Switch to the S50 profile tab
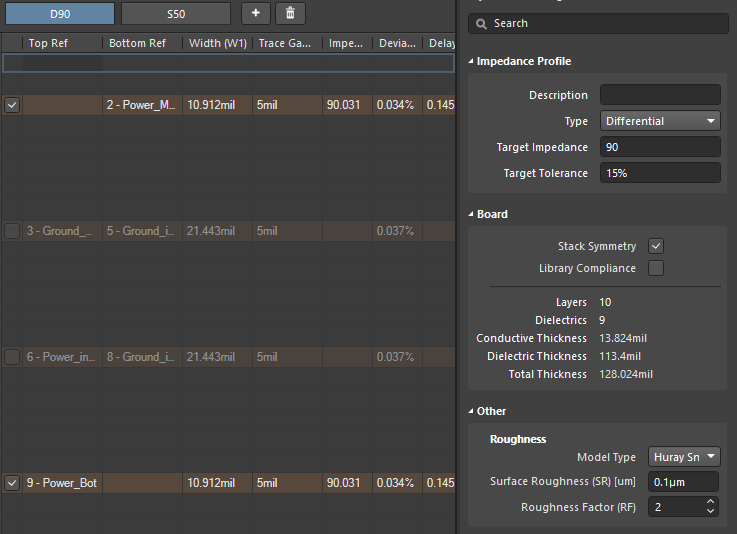Screen dimensions: 737x534 pos(175,13)
